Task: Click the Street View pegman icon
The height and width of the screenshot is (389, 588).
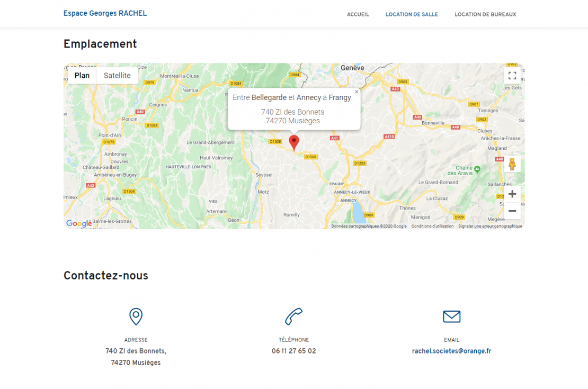Action: point(512,164)
